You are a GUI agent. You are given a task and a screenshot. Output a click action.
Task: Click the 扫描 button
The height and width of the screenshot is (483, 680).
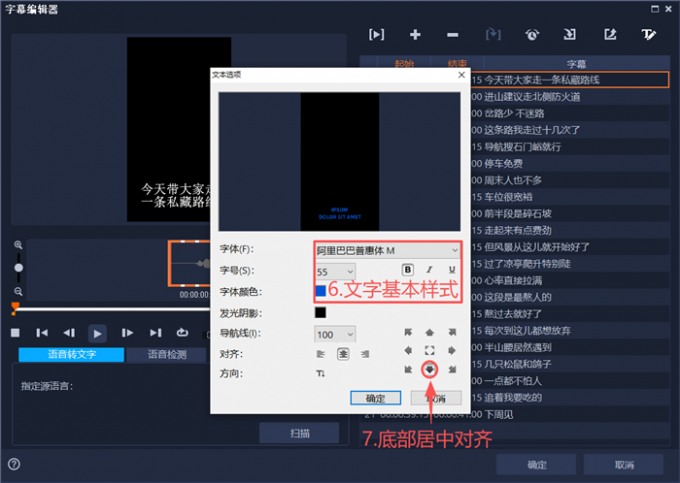coord(299,433)
